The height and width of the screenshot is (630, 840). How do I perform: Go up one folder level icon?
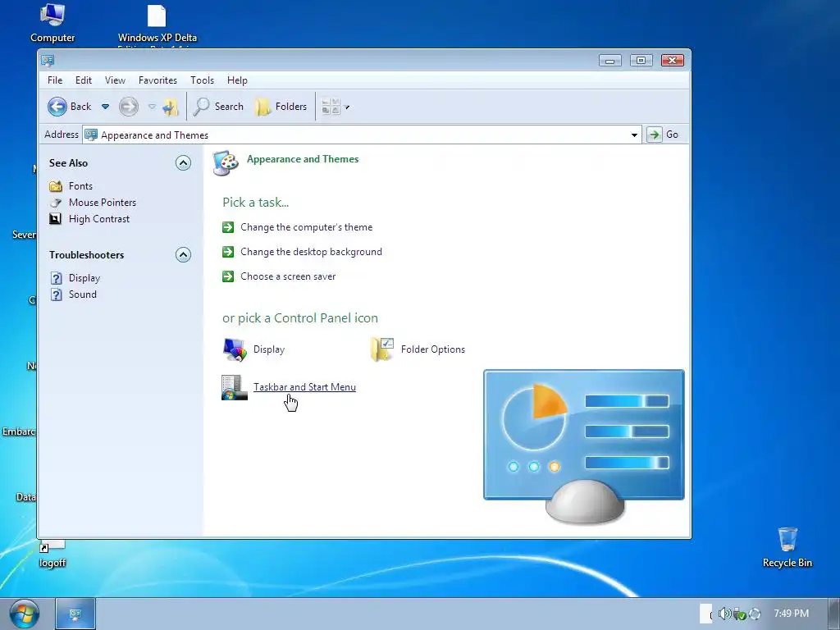point(171,107)
